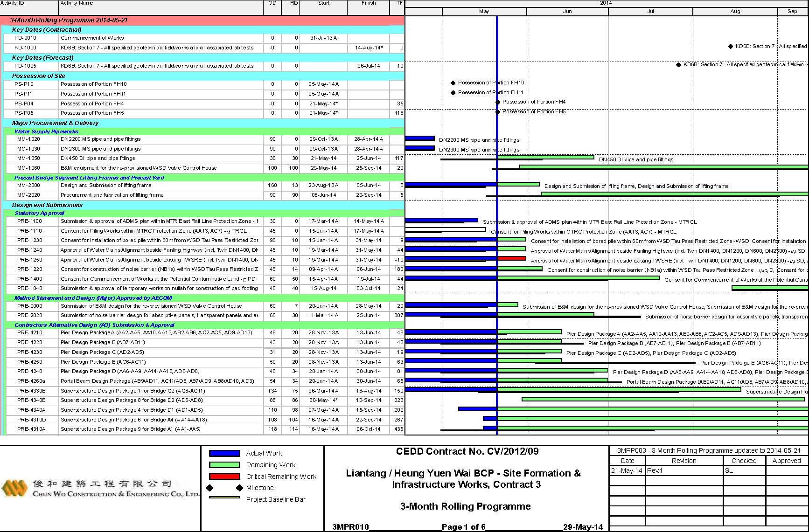Select Key Dates (Contractual) group band

[x=204, y=29]
